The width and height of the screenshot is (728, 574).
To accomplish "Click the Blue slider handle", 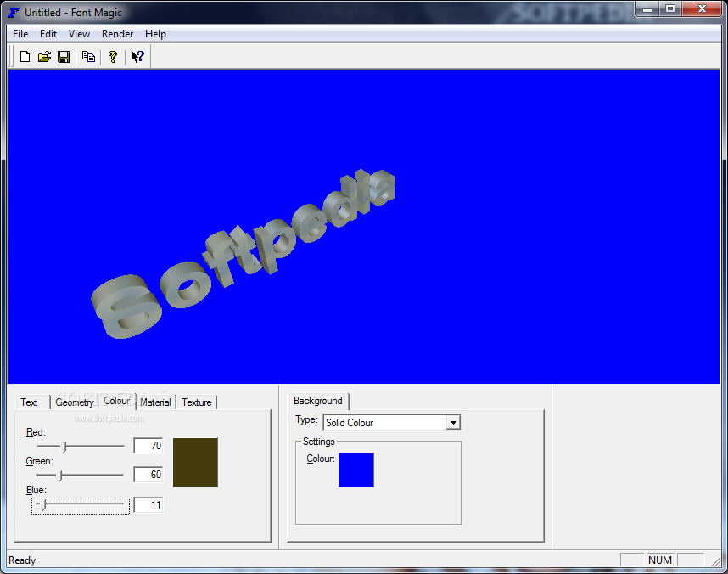I will point(43,504).
